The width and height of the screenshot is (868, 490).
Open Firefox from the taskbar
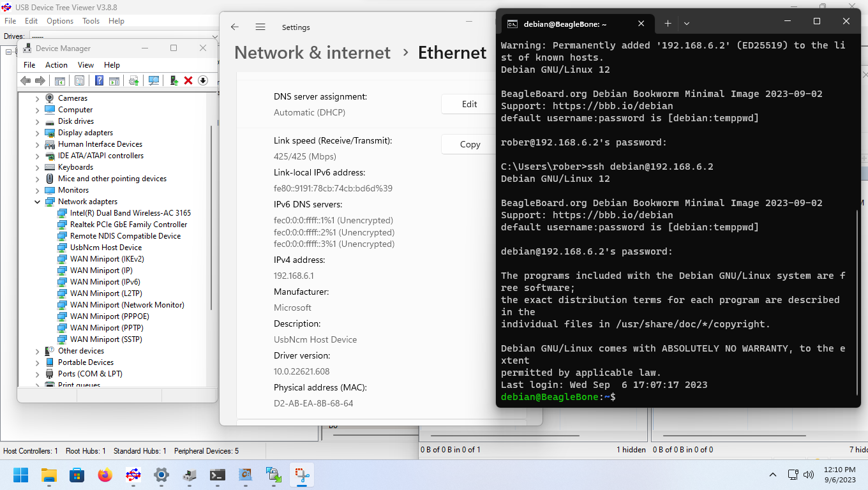105,475
